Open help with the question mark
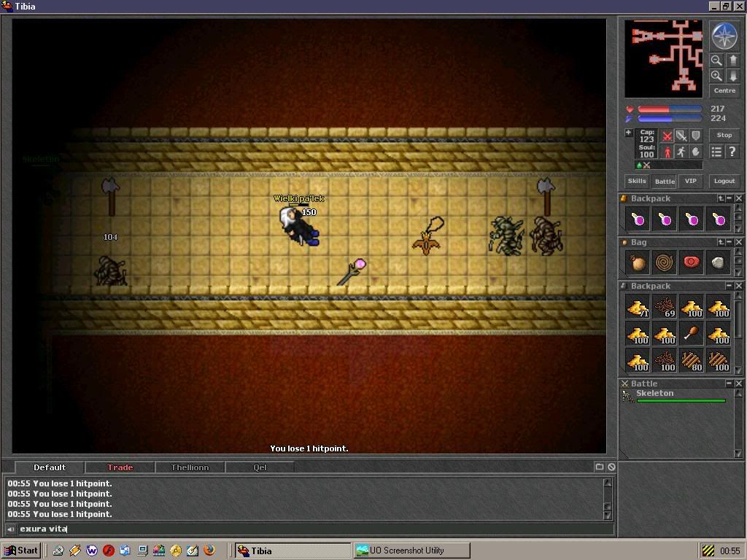Viewport: 747px width, 560px height. tap(732, 152)
